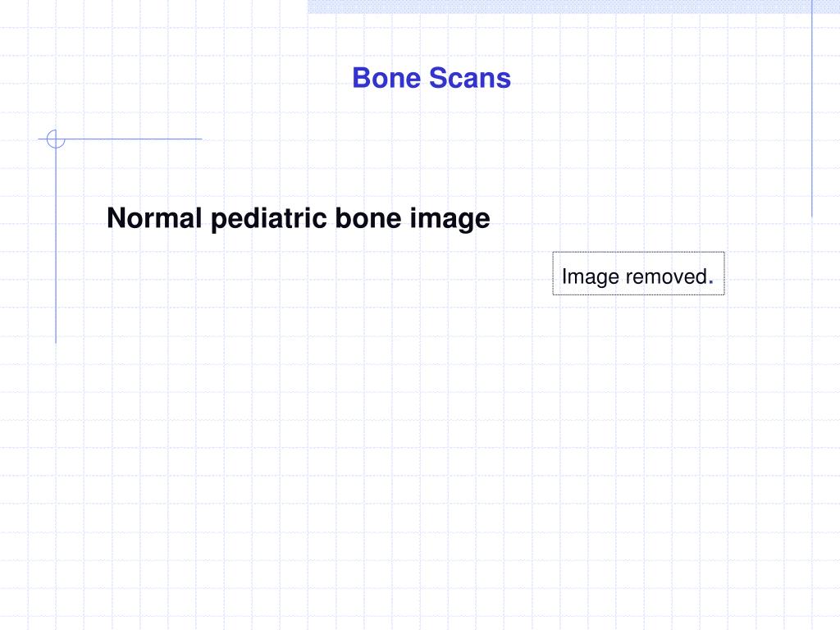The image size is (840, 630).
Task: Select the "Normal pediatric bone image" heading
Action: [x=299, y=218]
